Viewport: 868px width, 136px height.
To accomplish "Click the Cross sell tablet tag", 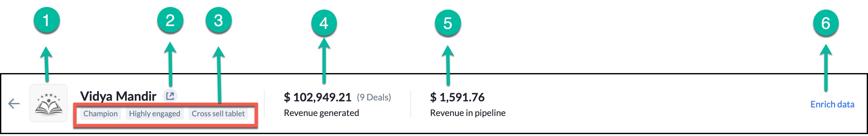I will coord(218,114).
